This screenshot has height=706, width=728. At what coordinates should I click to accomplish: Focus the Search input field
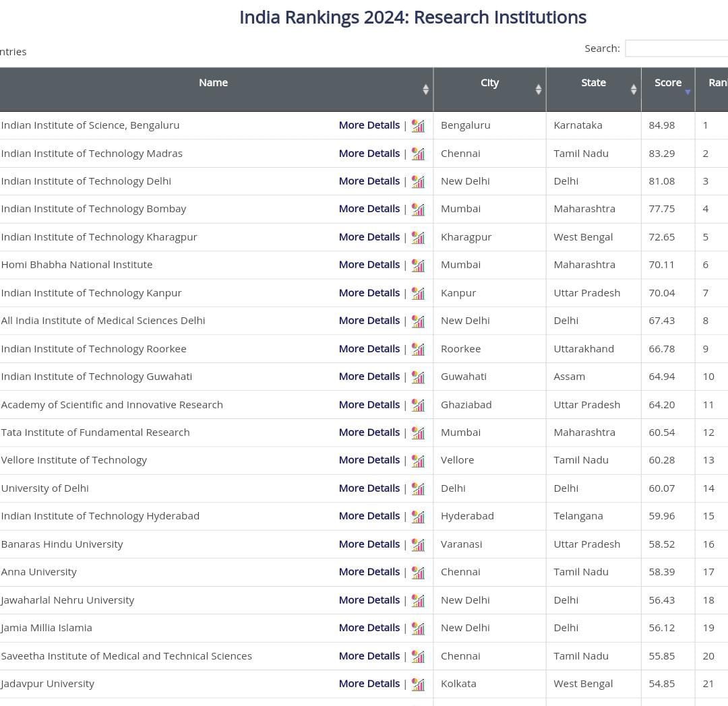[x=677, y=49]
